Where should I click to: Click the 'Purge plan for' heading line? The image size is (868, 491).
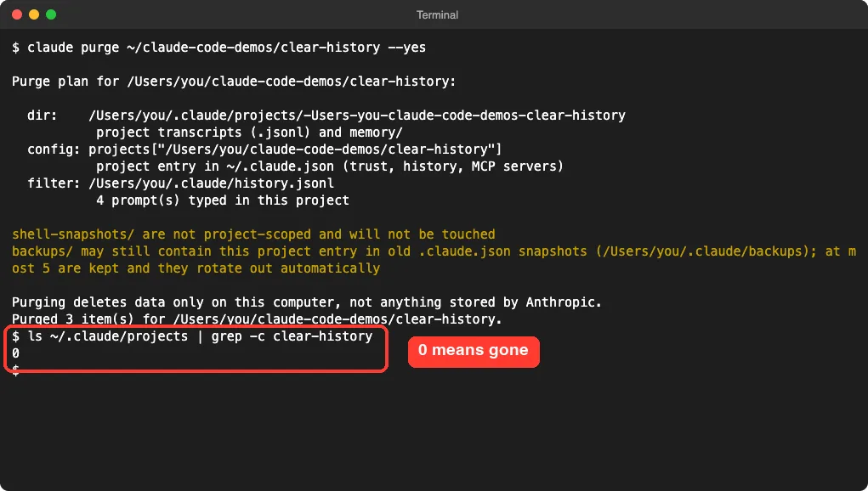point(234,82)
